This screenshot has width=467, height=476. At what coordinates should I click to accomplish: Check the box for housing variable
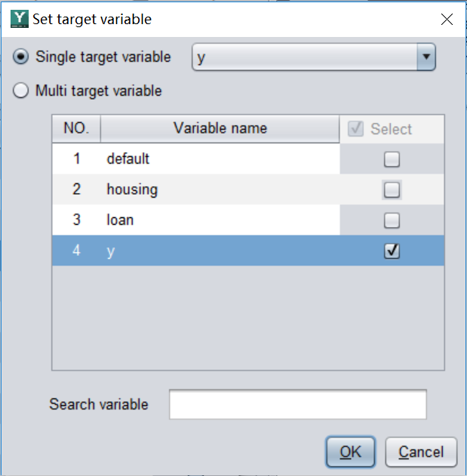click(x=392, y=190)
